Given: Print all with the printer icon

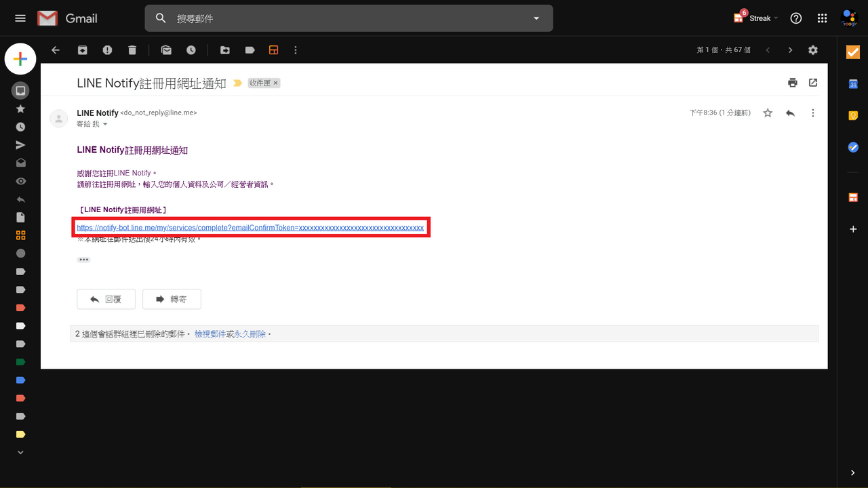Looking at the screenshot, I should point(793,83).
